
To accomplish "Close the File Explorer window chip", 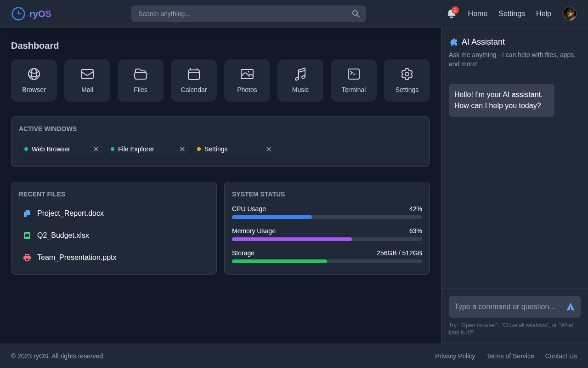I will click(182, 149).
